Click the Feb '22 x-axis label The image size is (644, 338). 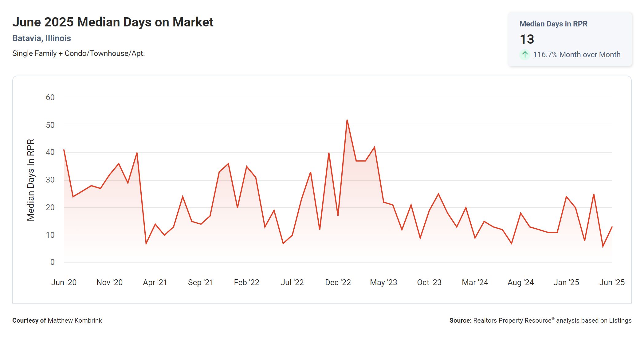[246, 282]
